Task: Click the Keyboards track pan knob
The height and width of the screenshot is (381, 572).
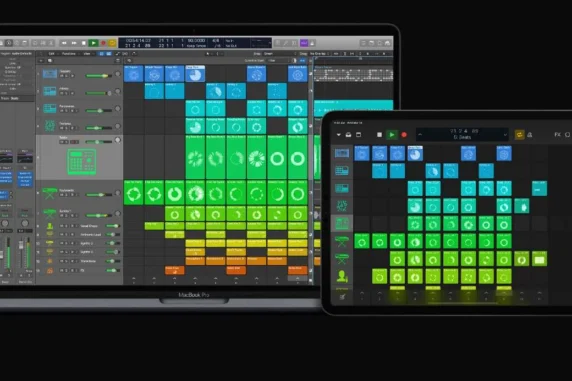Action: [117, 193]
